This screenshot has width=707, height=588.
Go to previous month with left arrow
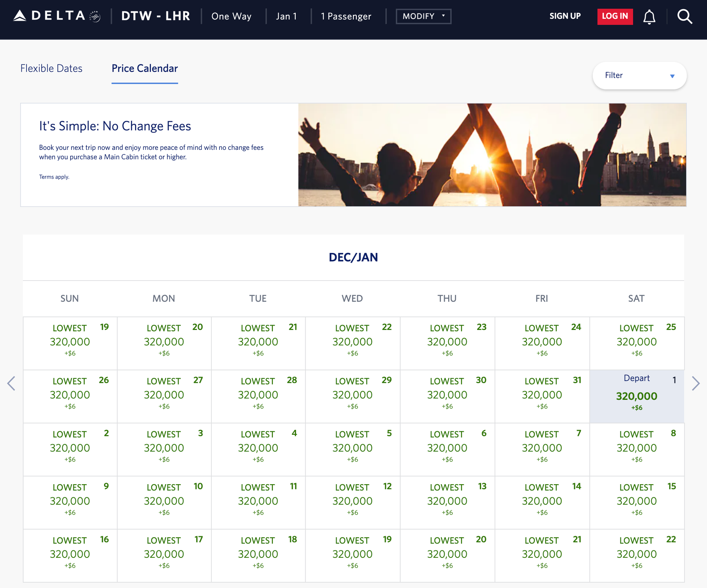click(11, 383)
